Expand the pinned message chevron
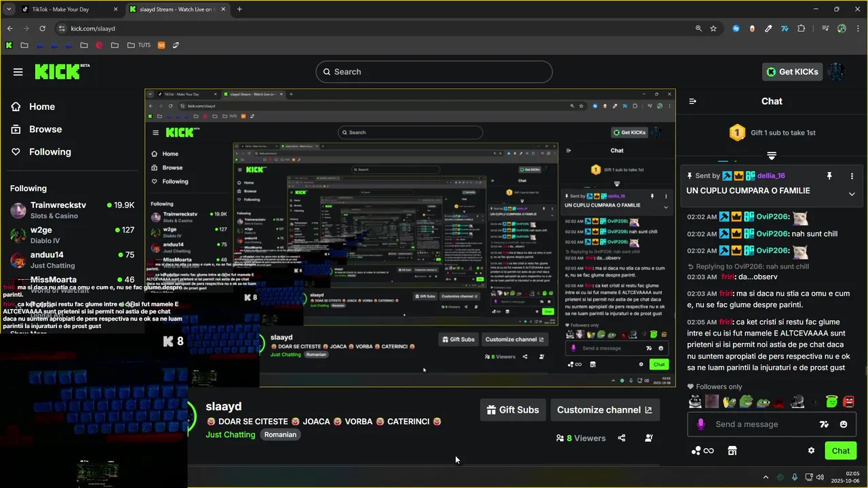 pyautogui.click(x=852, y=194)
